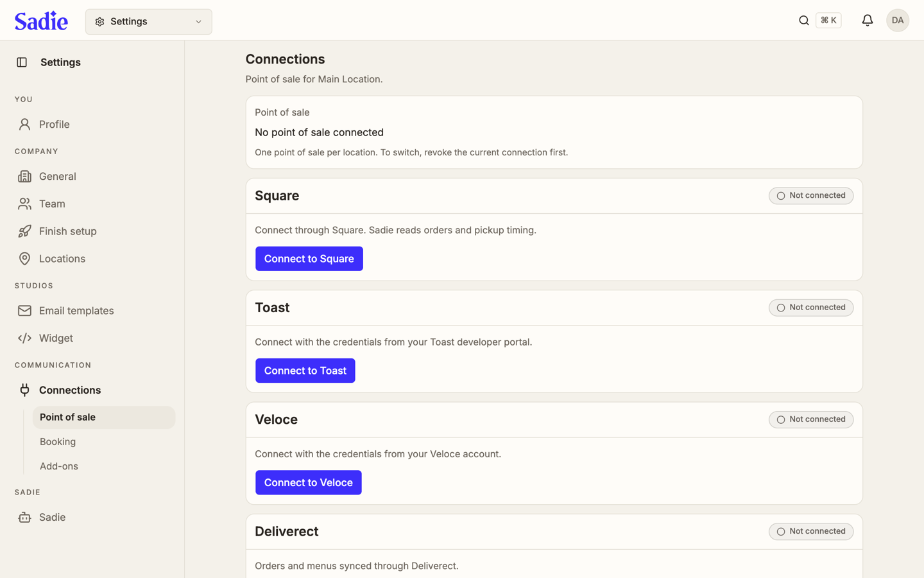Click the Connections page heading

pyautogui.click(x=286, y=59)
